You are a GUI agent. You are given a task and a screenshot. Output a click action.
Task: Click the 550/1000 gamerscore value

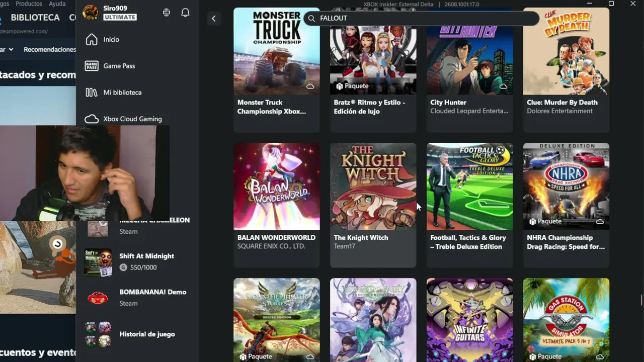tap(143, 267)
